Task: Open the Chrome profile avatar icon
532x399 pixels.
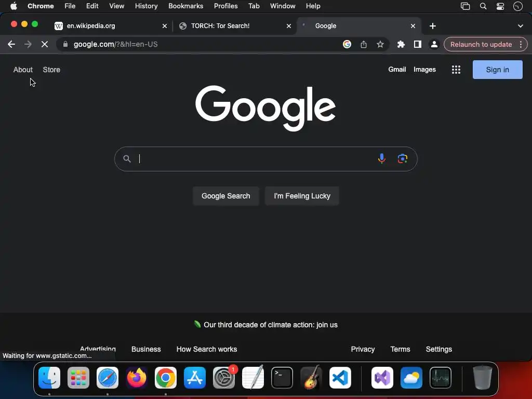Action: coord(434,45)
